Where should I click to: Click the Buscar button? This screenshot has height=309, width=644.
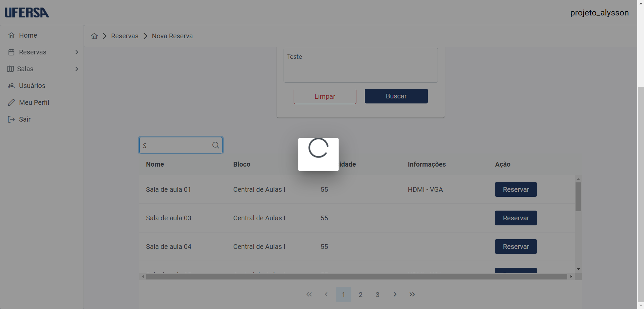click(x=396, y=96)
